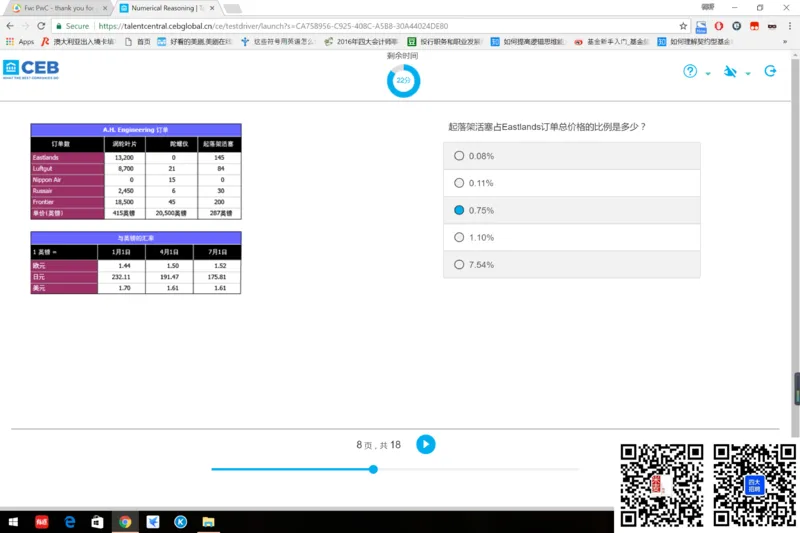Screen dimensions: 800x533
Task: Open Chrome three-dot menu
Action: tap(790, 26)
